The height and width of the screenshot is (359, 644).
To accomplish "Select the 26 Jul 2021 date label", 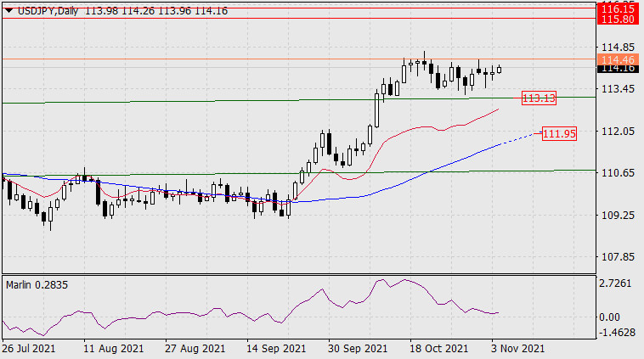I will pyautogui.click(x=29, y=349).
